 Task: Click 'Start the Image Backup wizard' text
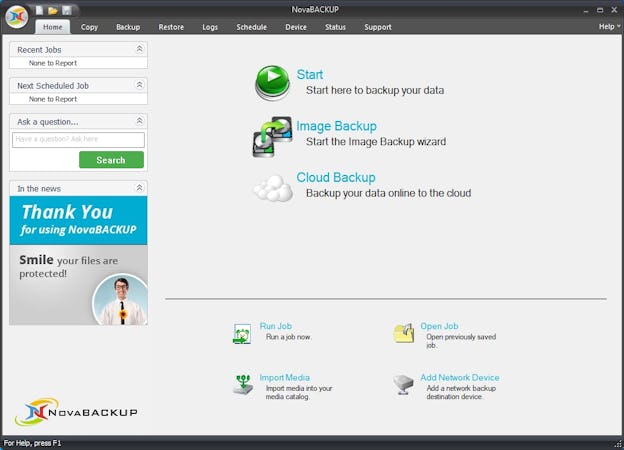coord(376,142)
